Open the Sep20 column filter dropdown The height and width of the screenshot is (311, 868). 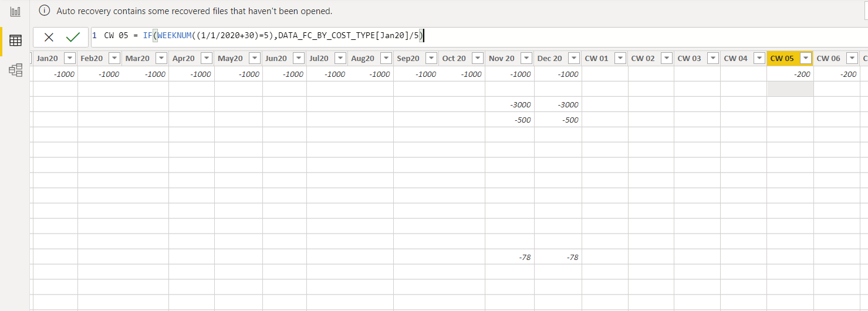coord(431,58)
